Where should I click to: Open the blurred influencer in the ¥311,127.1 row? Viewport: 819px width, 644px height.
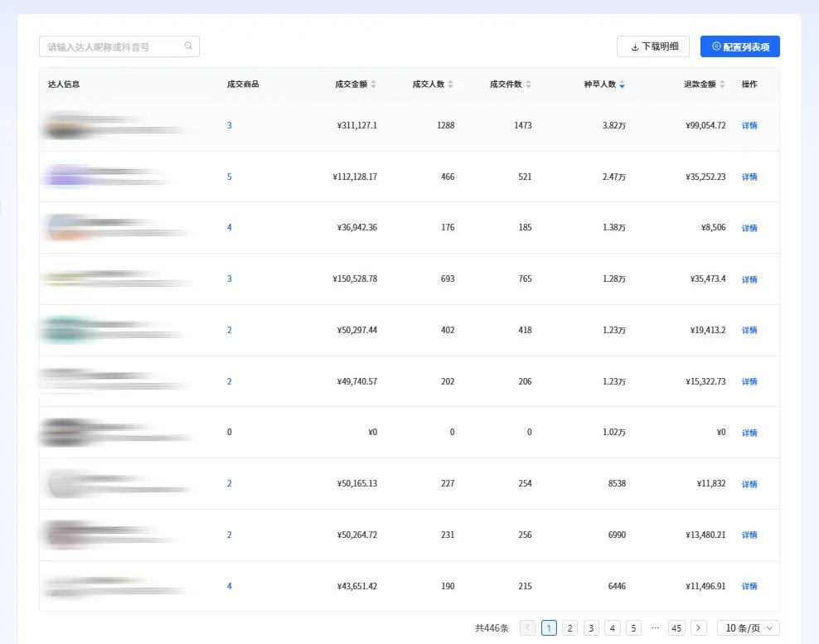tap(115, 125)
